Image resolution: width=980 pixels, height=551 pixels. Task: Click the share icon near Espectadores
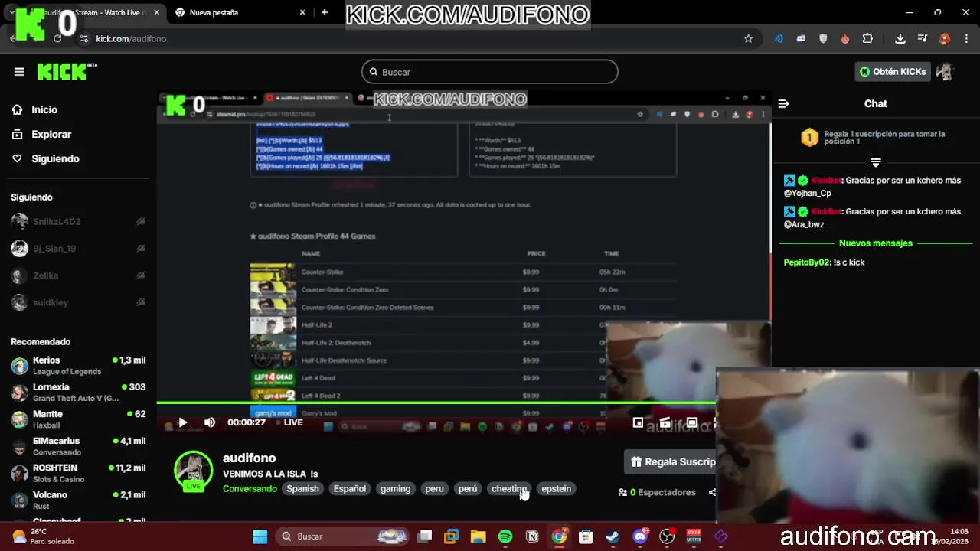click(712, 492)
